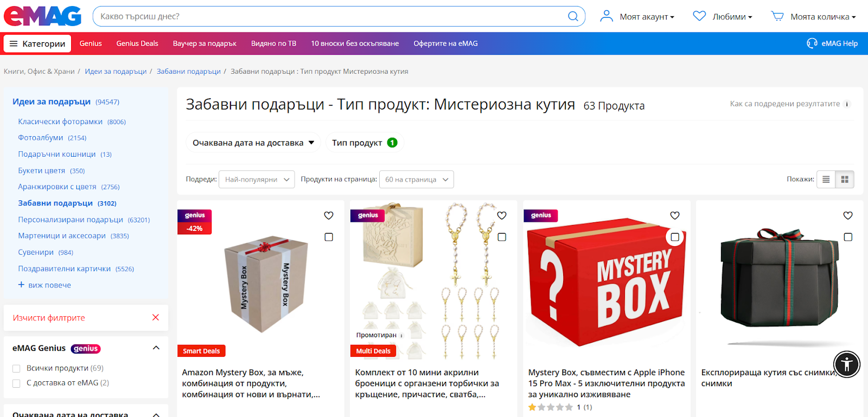Switch to list view layout
The width and height of the screenshot is (868, 417).
(826, 179)
